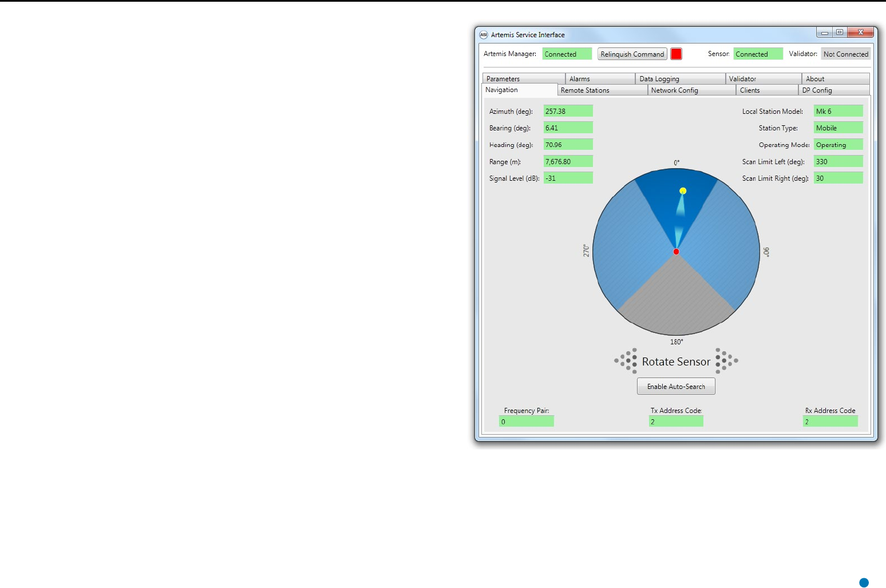Click the ASI application icon in title bar
The height and width of the screenshot is (588, 886).
click(484, 34)
